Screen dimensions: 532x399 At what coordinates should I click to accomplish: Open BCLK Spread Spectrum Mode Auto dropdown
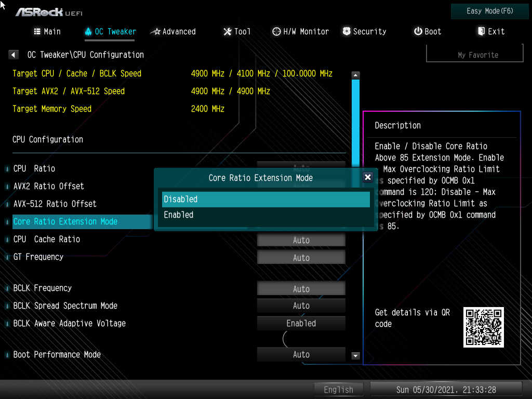[x=301, y=305]
